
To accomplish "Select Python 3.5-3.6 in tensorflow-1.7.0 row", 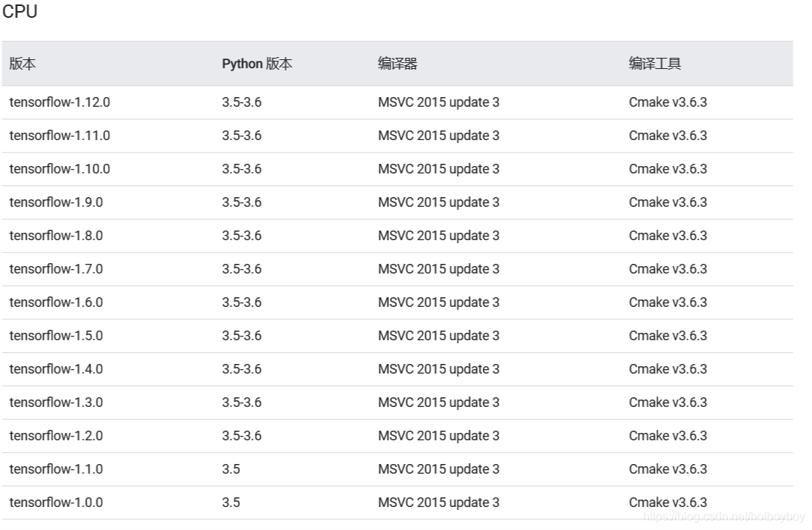I will pyautogui.click(x=242, y=269).
